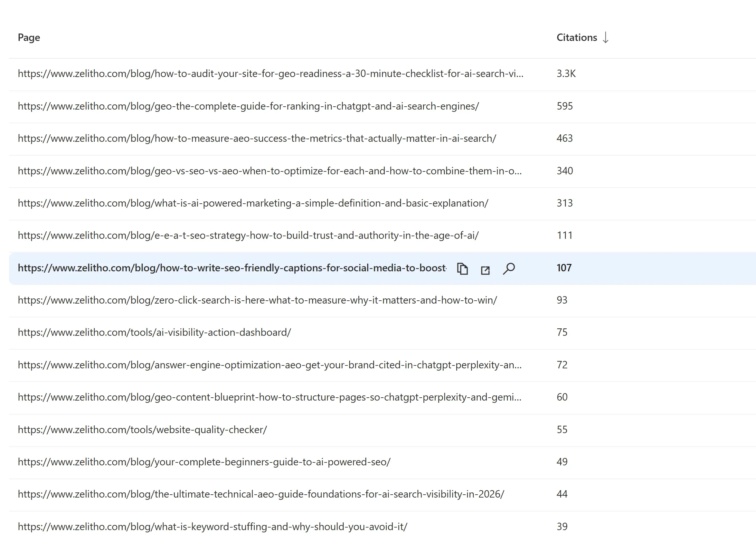The width and height of the screenshot is (756, 543).
Task: Open the e-e-a-t-seo-strategy URL
Action: point(248,236)
